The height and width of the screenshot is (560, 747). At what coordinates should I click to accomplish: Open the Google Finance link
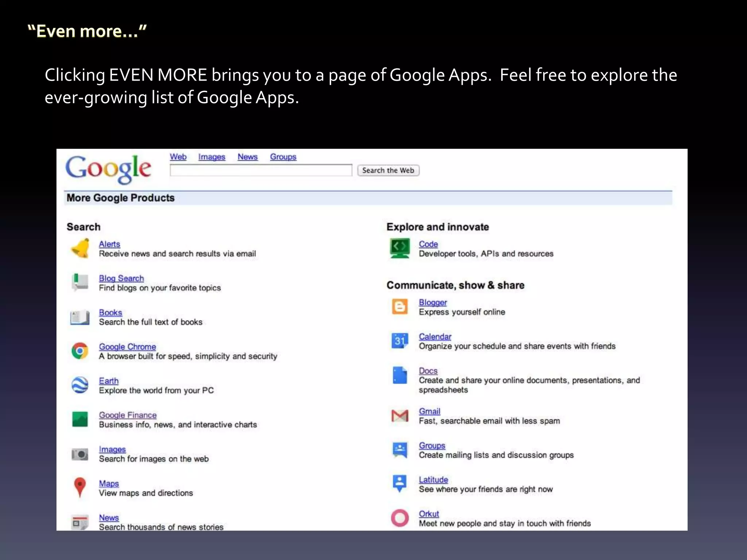click(128, 415)
